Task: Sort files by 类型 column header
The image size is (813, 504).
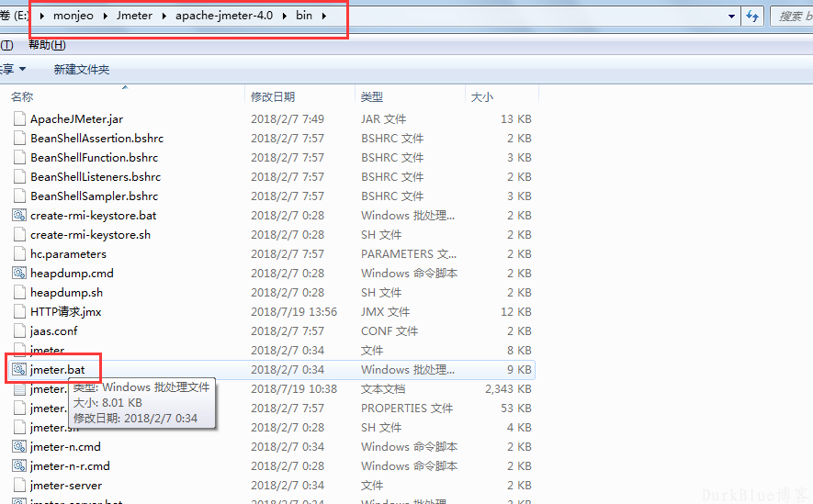Action: [x=372, y=97]
